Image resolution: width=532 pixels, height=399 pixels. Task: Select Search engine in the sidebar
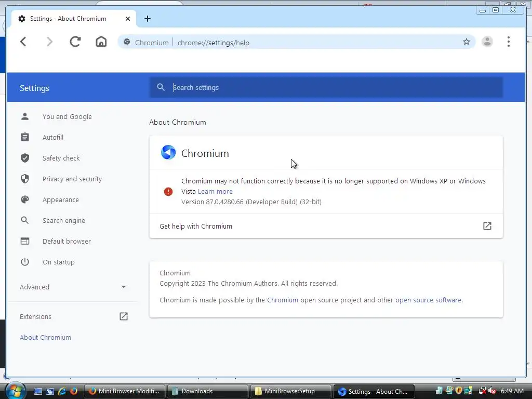tap(64, 220)
